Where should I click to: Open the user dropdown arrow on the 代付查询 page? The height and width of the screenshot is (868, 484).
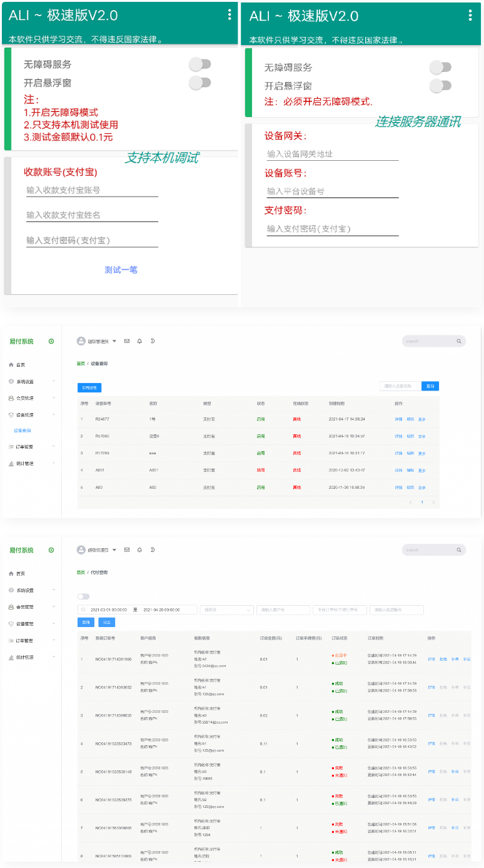coord(114,550)
